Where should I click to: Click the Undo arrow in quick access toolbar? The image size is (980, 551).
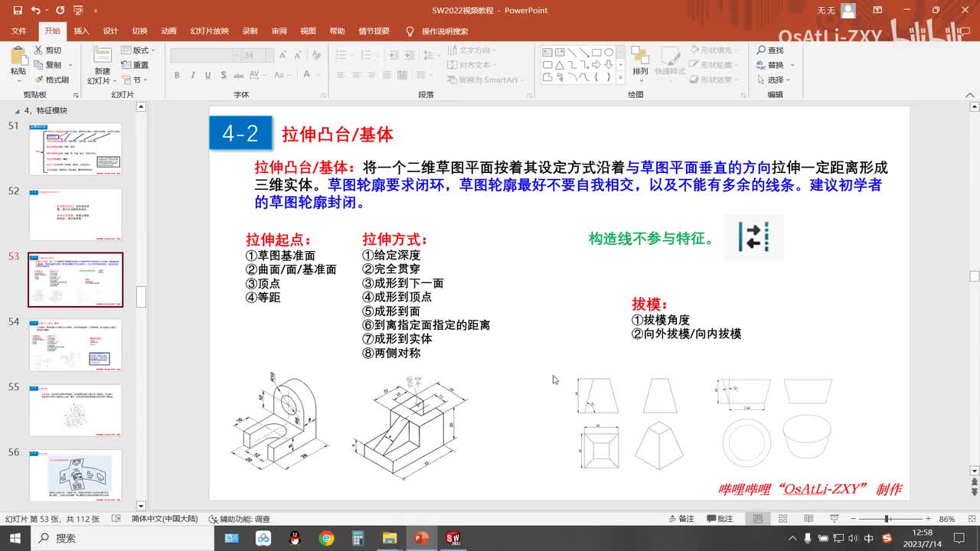pos(37,11)
